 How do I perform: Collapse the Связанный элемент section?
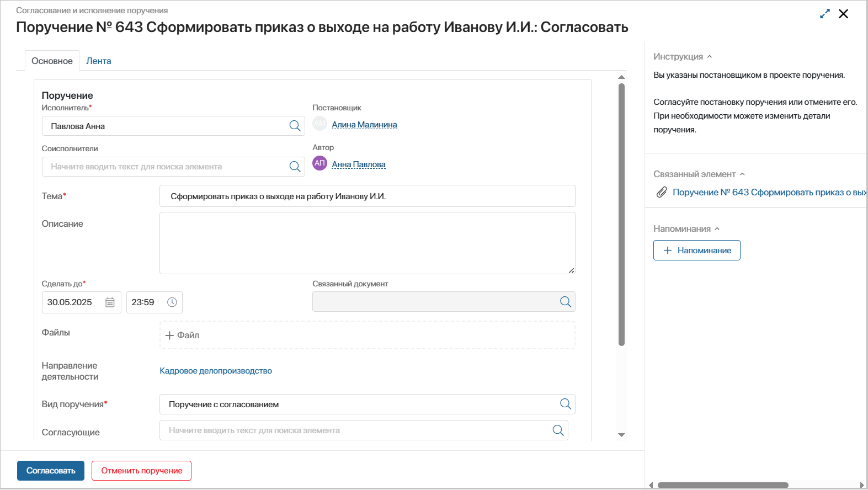point(742,174)
